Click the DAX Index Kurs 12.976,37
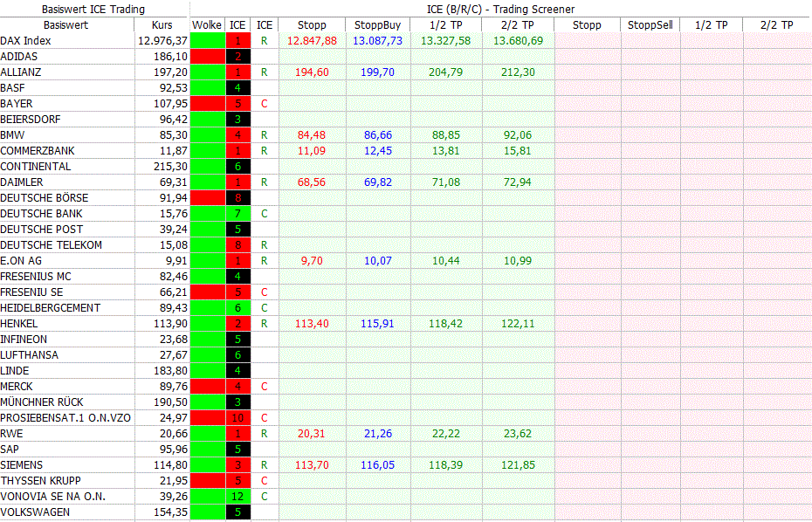812x522 pixels. tap(162, 40)
